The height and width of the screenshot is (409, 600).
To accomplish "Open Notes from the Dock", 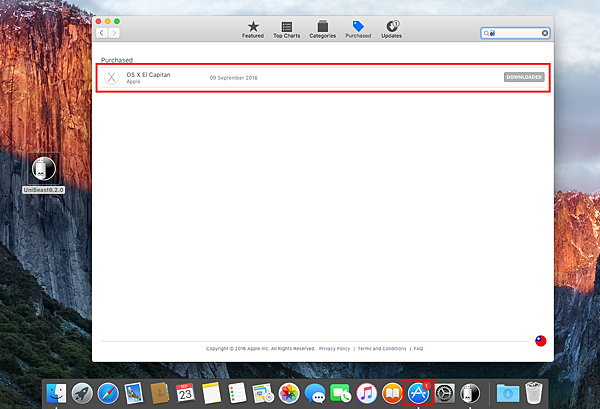I will pyautogui.click(x=211, y=393).
